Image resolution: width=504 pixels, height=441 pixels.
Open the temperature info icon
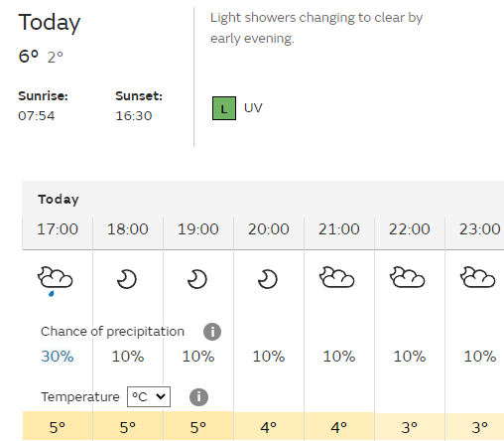point(198,396)
